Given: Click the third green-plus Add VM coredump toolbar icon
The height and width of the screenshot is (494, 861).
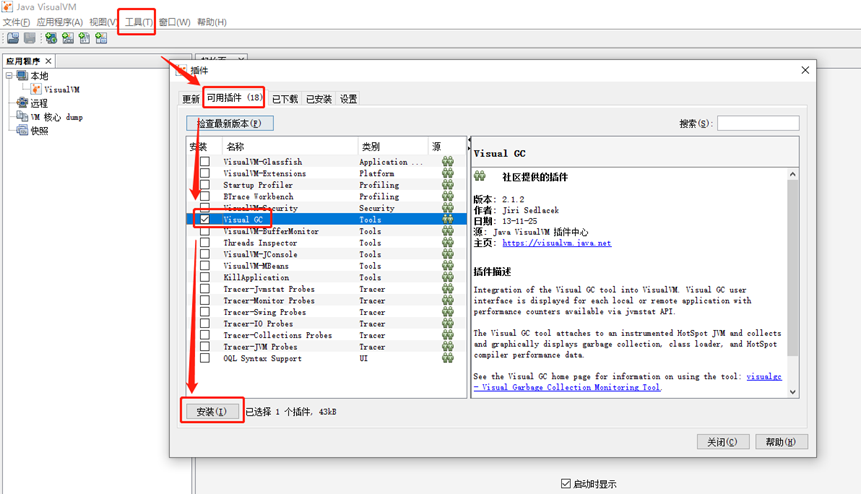Looking at the screenshot, I should click(x=84, y=38).
